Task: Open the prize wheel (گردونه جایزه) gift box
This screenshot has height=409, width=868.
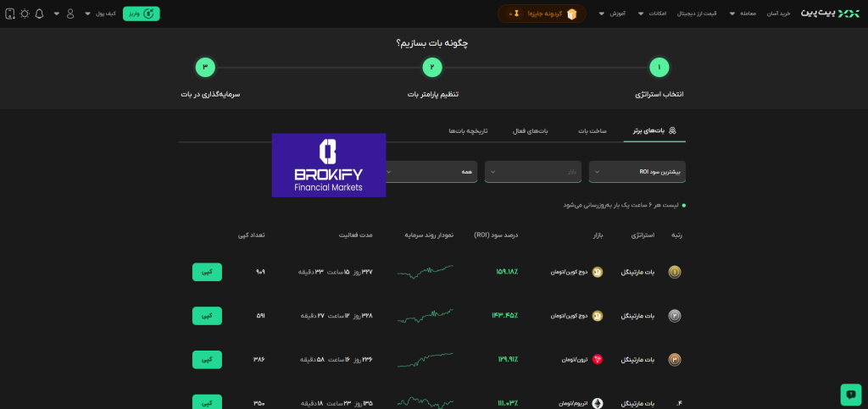Action: 572,14
